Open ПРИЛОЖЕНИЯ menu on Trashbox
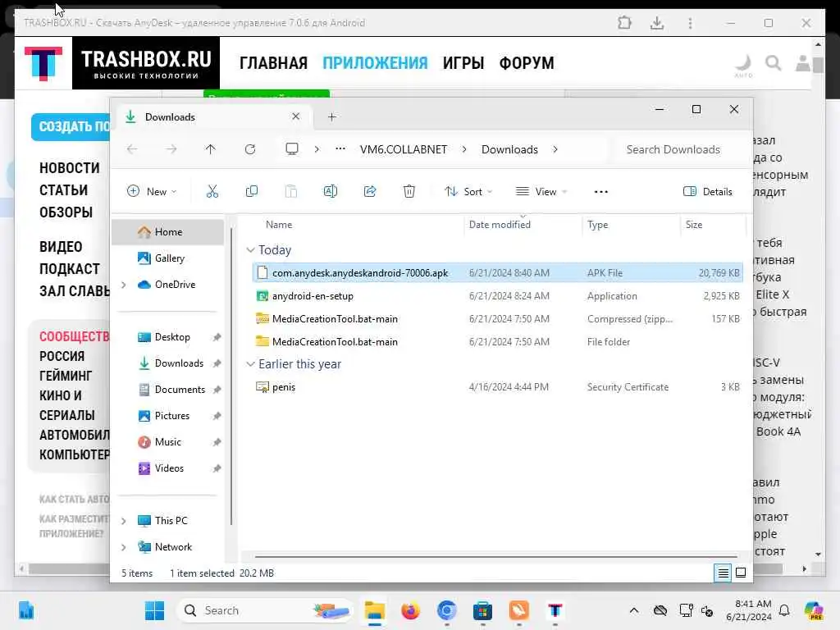Screen dimensions: 840x630 click(375, 63)
